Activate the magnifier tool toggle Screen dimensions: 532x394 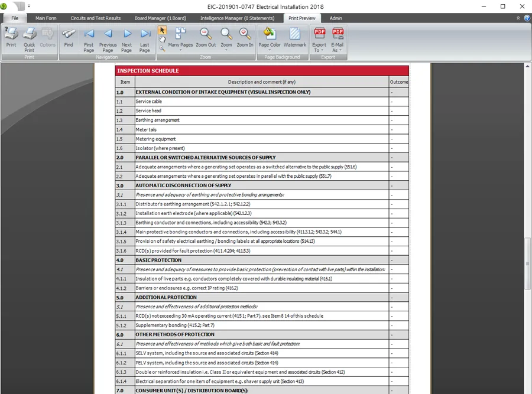click(162, 48)
